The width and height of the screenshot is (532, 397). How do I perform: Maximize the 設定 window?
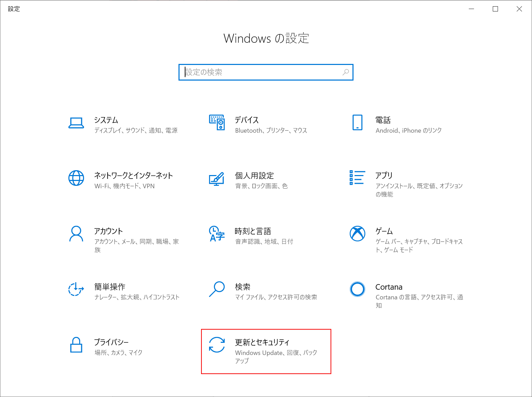(x=496, y=9)
